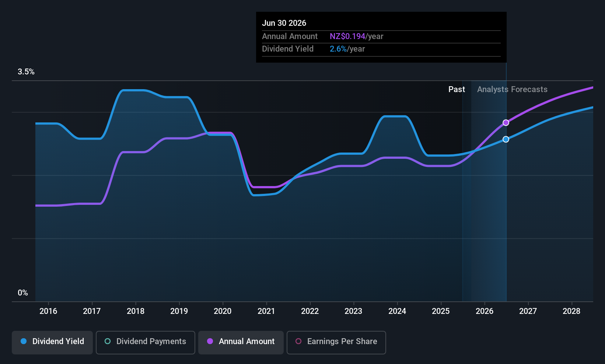Click the 3.5% y-axis label
The image size is (605, 364).
point(26,72)
